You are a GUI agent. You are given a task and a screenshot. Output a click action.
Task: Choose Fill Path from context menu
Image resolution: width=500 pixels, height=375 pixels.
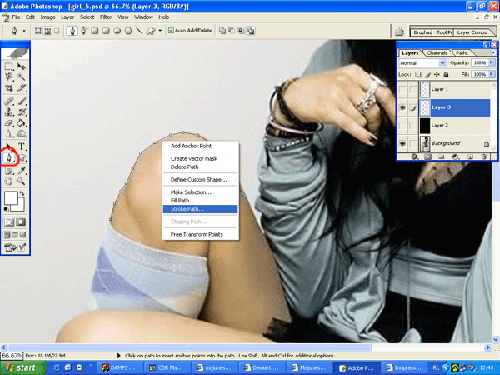coord(200,200)
